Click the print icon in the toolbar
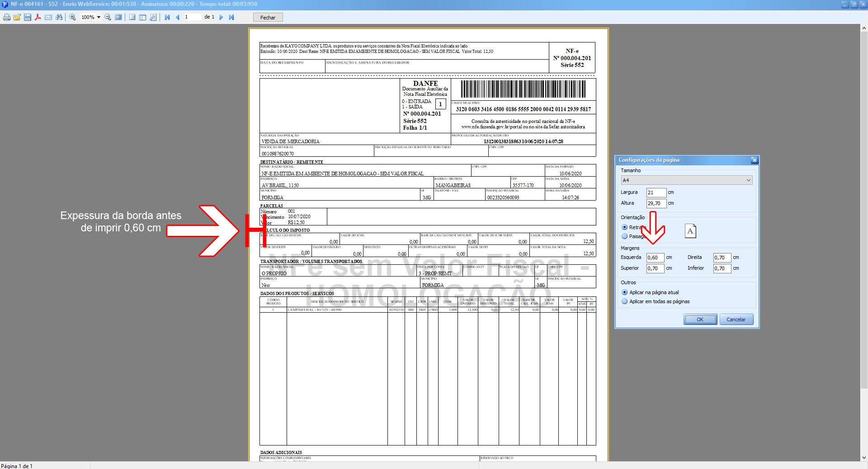This screenshot has width=868, height=469. pyautogui.click(x=7, y=17)
